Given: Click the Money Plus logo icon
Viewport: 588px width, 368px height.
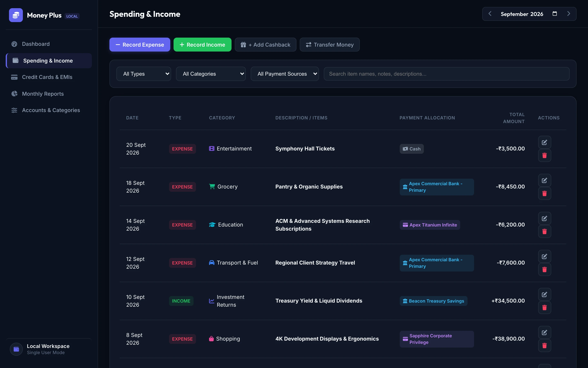Looking at the screenshot, I should point(16,15).
